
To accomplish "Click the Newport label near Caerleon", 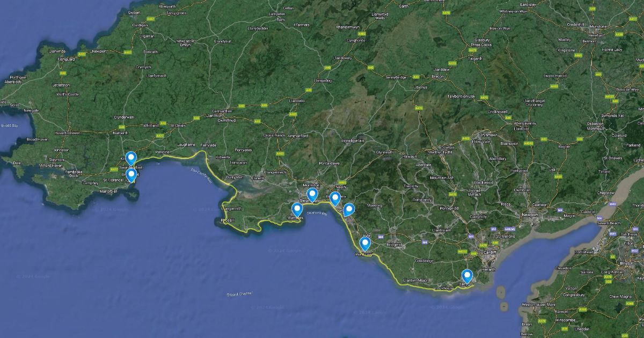I will tap(530, 215).
